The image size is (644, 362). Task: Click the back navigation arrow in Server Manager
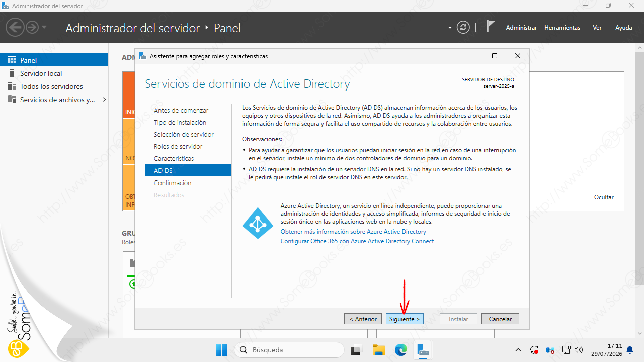click(16, 27)
